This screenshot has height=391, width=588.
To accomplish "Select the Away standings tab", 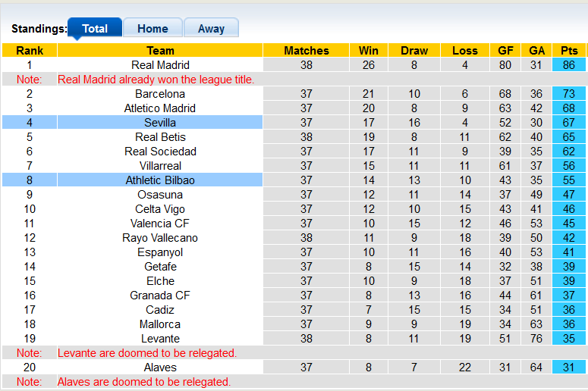I will pos(211,28).
